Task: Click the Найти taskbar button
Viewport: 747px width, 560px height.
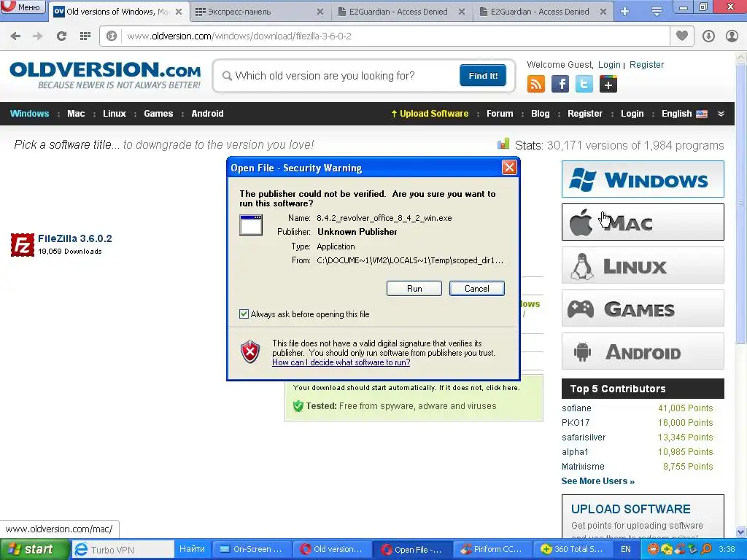Action: point(192,549)
